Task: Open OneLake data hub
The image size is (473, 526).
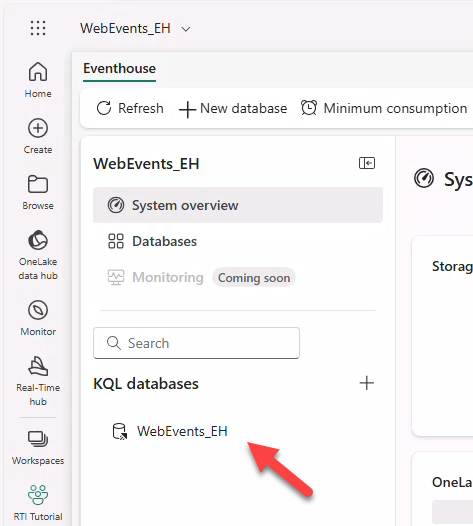Action: click(x=38, y=255)
